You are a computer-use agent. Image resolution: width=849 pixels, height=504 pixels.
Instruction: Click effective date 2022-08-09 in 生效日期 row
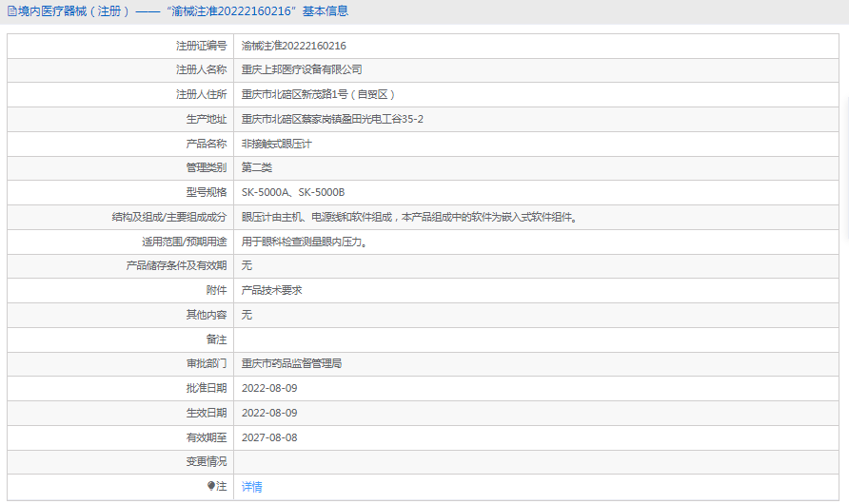tap(269, 413)
